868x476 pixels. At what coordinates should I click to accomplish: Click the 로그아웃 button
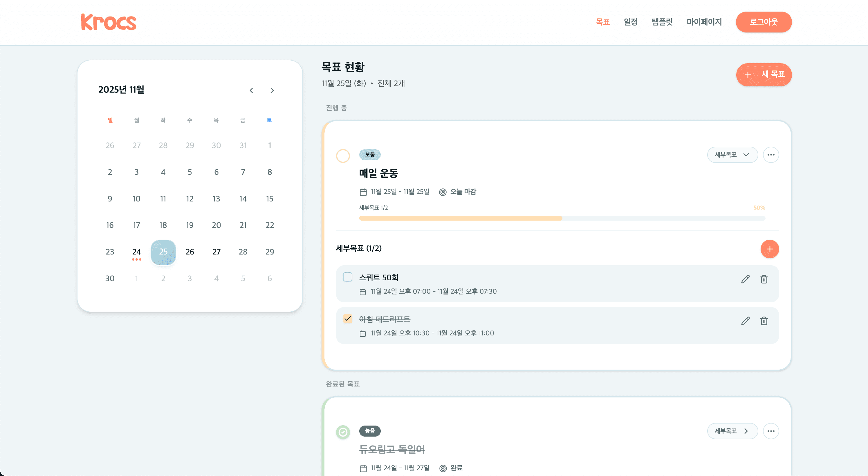(764, 22)
